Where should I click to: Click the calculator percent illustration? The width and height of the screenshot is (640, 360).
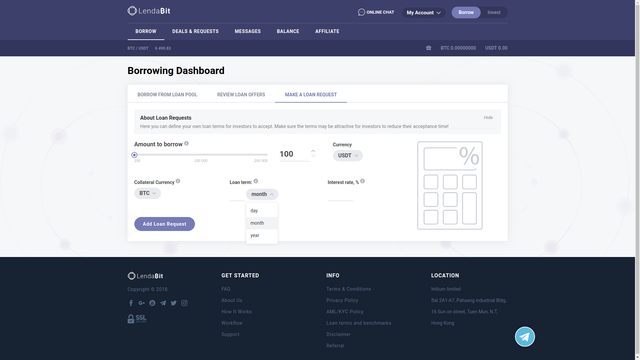450,185
